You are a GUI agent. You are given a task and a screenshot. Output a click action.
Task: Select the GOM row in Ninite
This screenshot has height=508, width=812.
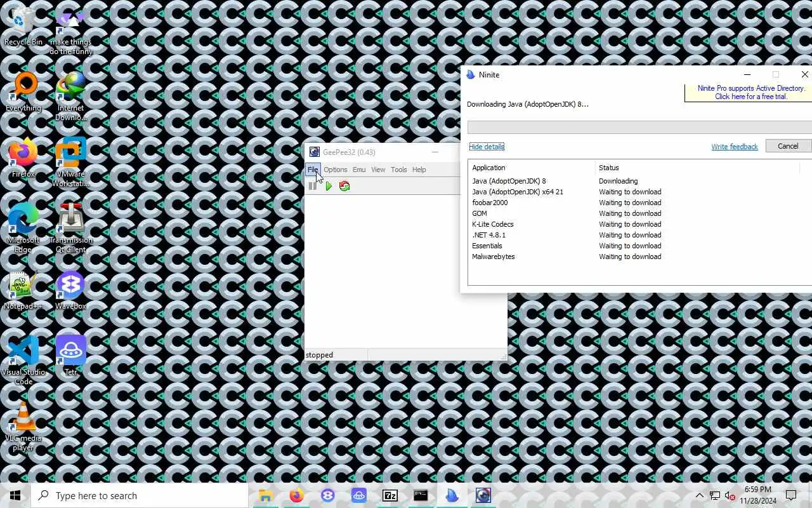click(x=639, y=213)
